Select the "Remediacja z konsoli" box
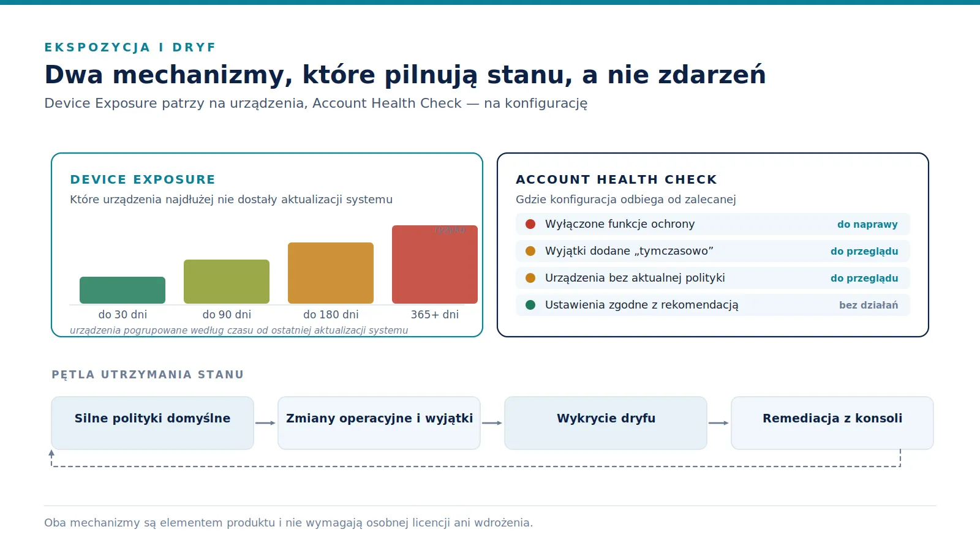 coord(832,423)
